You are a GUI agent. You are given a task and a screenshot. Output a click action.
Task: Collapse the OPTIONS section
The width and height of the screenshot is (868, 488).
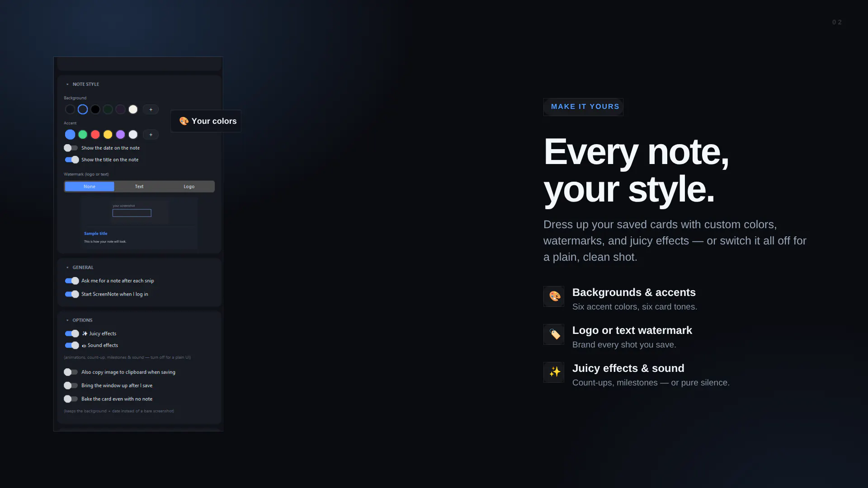pos(67,320)
